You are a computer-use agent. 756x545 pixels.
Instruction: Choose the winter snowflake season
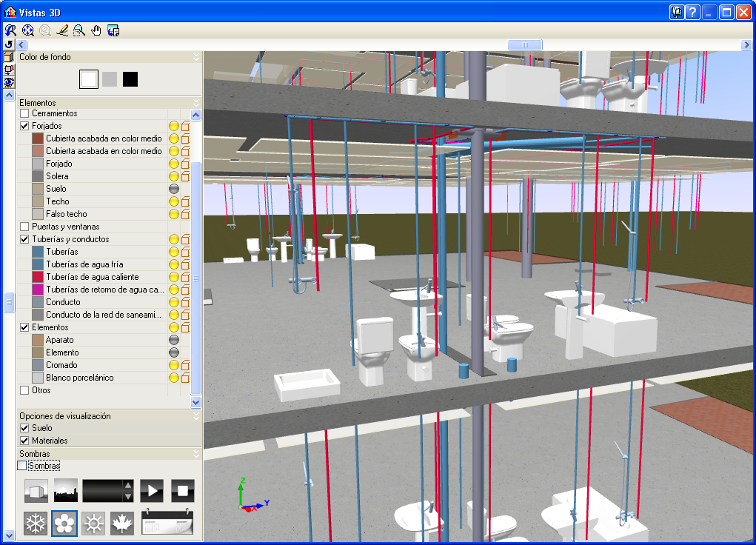(36, 524)
